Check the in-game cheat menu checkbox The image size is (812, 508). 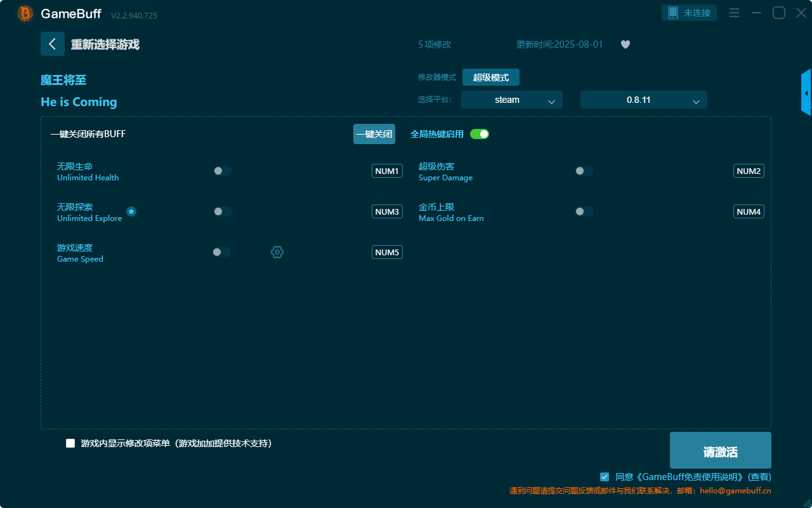[70, 443]
